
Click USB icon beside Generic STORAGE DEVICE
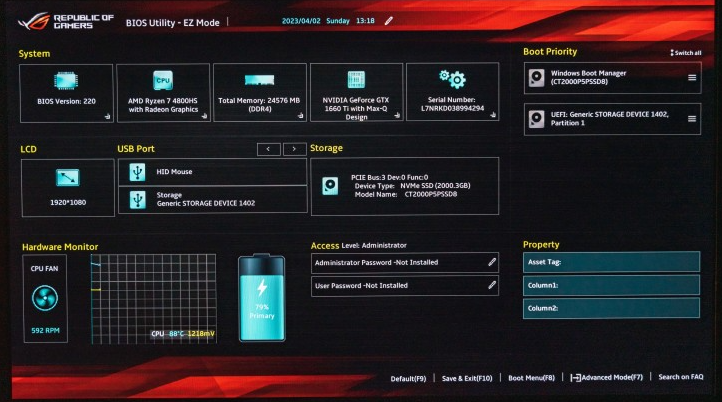pos(137,200)
